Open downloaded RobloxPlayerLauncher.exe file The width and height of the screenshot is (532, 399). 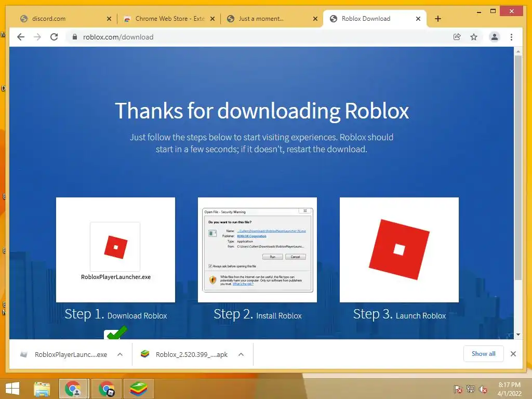pyautogui.click(x=64, y=354)
